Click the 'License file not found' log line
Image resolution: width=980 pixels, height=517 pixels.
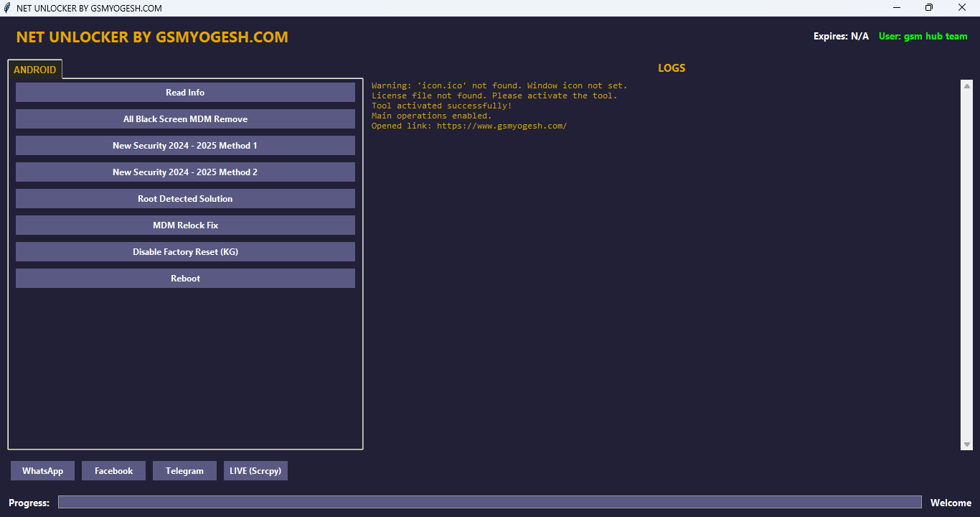pos(494,96)
